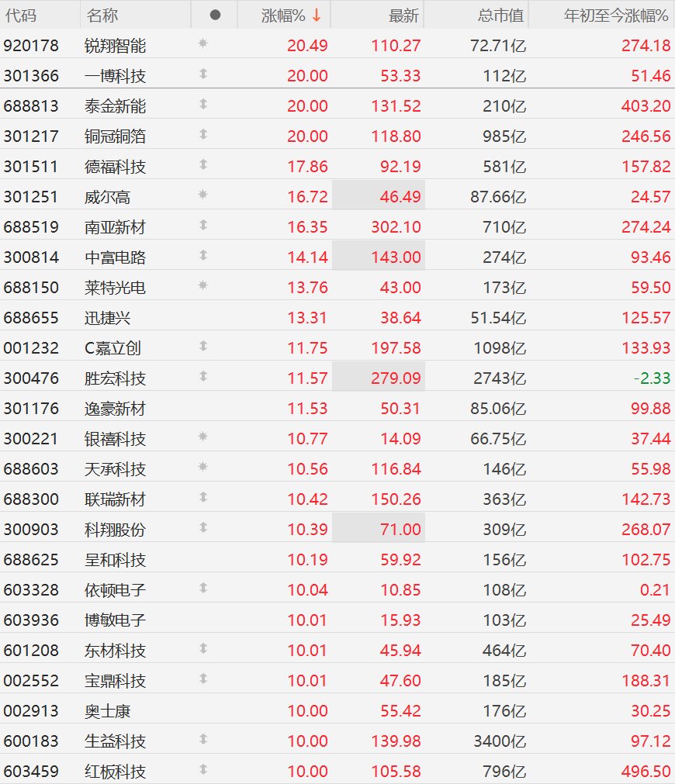Click the up-down arrow icon beside 生益科技

[x=202, y=739]
